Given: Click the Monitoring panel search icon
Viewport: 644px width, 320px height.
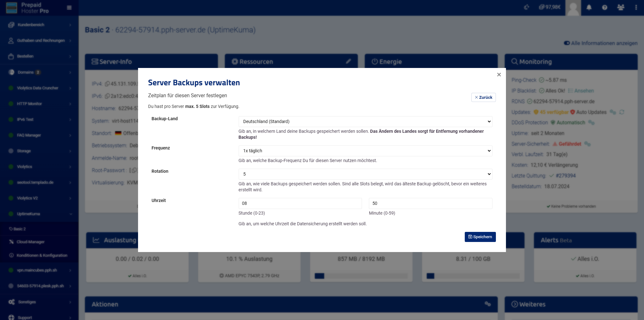Looking at the screenshot, I should click(514, 61).
